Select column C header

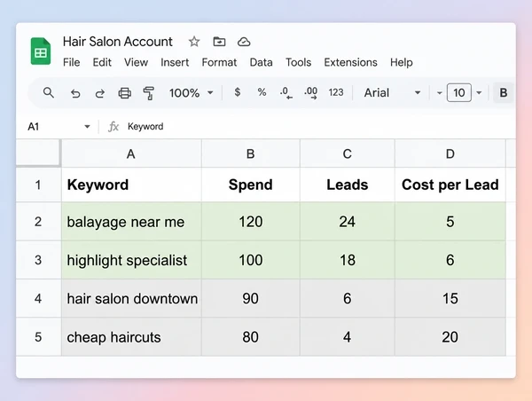(348, 153)
